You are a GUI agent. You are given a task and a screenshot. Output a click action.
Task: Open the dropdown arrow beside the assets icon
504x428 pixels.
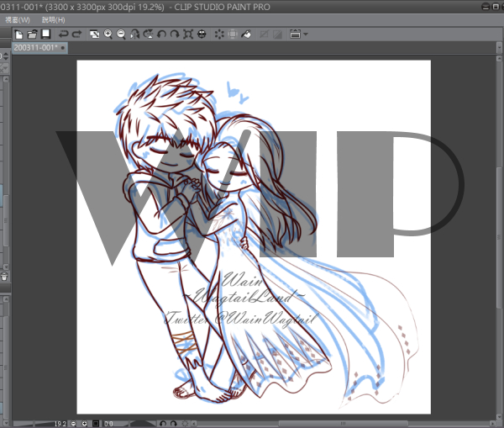tap(306, 34)
